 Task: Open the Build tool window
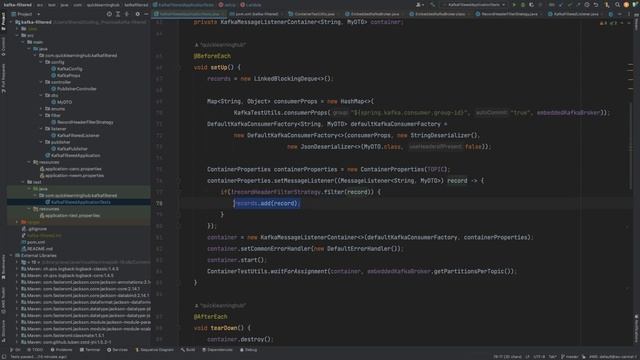pyautogui.click(x=188, y=350)
